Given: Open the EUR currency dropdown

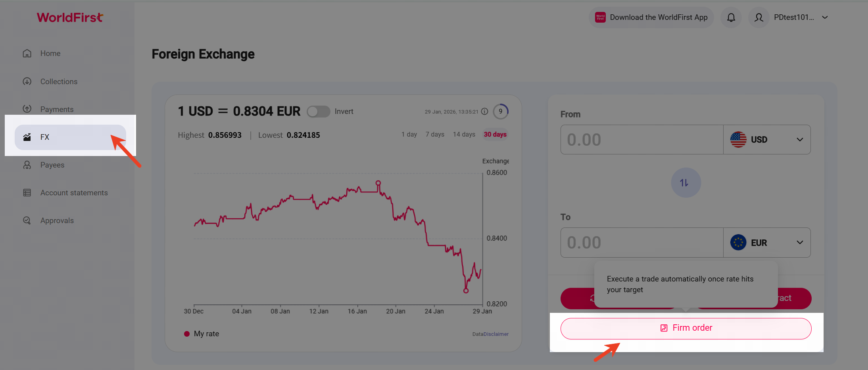Looking at the screenshot, I should [766, 243].
